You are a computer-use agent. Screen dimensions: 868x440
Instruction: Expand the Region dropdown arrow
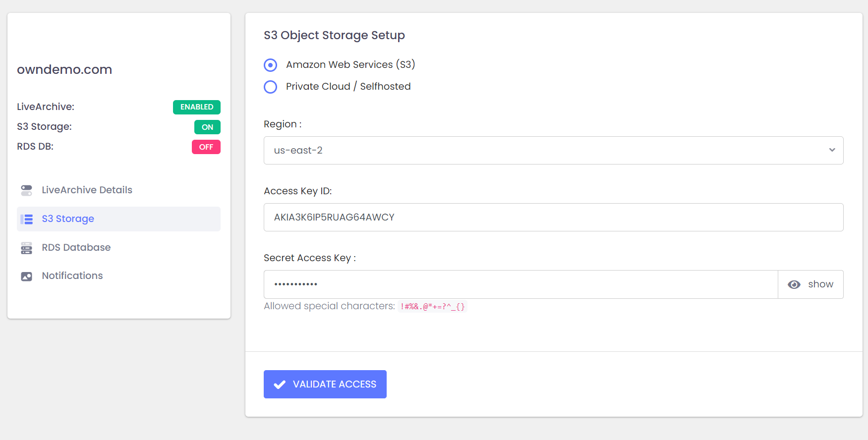coord(832,150)
